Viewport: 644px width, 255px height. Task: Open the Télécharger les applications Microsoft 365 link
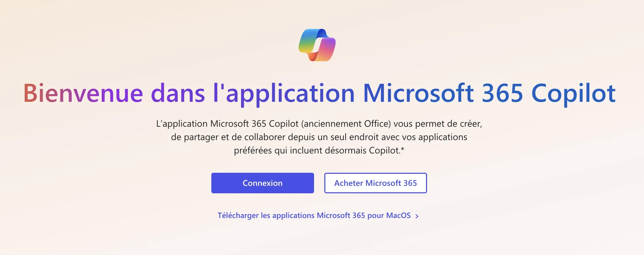314,215
